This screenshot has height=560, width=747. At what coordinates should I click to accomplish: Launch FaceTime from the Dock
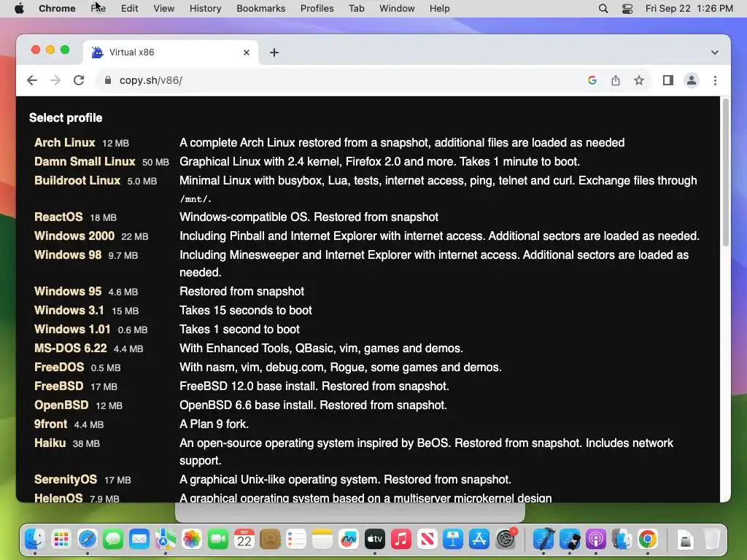pos(217,539)
